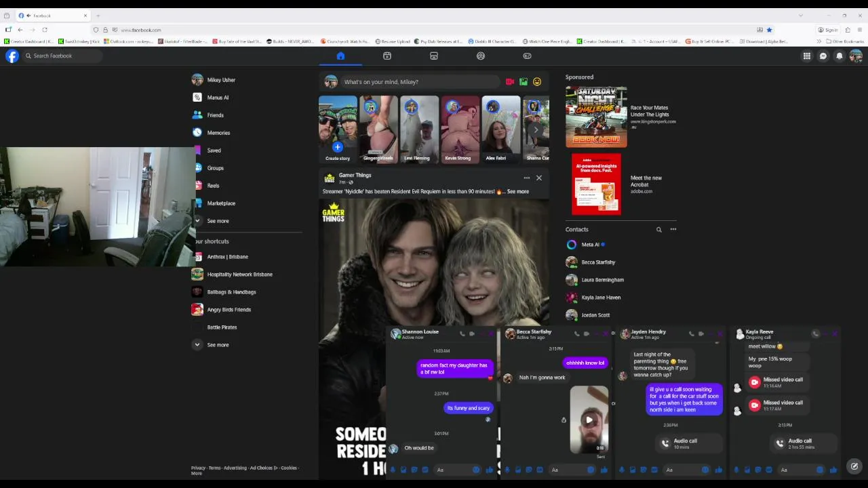Switch to the Video tab
Screen dimensions: 868x488
tap(387, 56)
